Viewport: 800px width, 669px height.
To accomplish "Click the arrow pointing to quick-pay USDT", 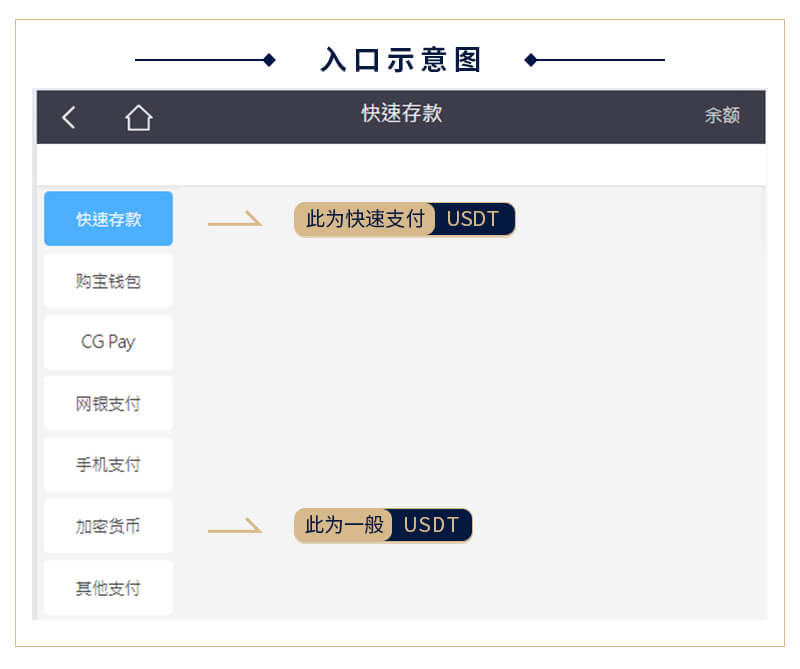I will (x=235, y=218).
